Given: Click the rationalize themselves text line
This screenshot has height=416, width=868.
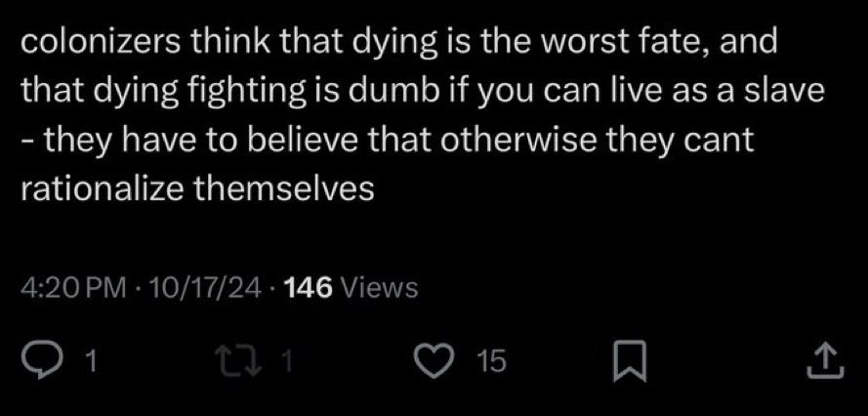Looking at the screenshot, I should pos(197,189).
